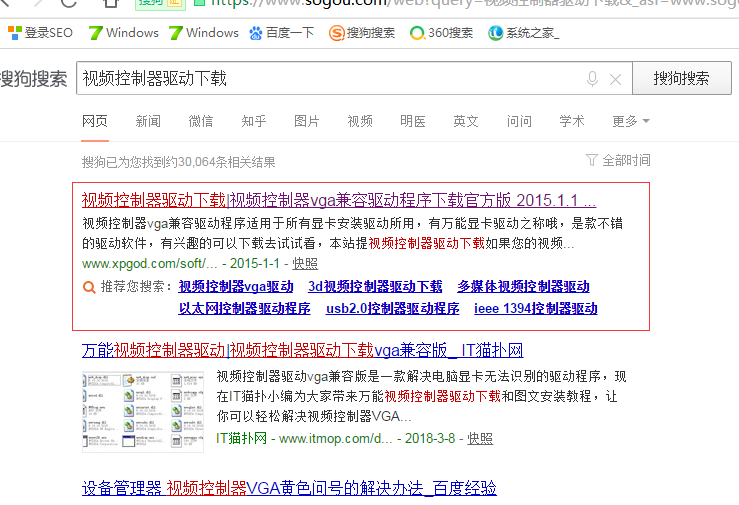Open the first result from xpgod.com
This screenshot has width=739, height=505.
pos(338,199)
